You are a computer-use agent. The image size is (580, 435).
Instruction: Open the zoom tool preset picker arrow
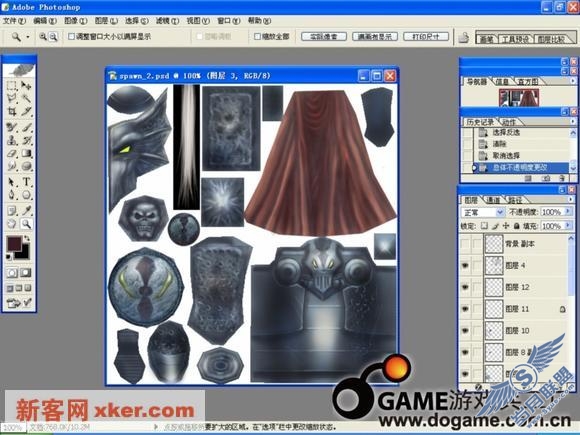click(x=28, y=37)
